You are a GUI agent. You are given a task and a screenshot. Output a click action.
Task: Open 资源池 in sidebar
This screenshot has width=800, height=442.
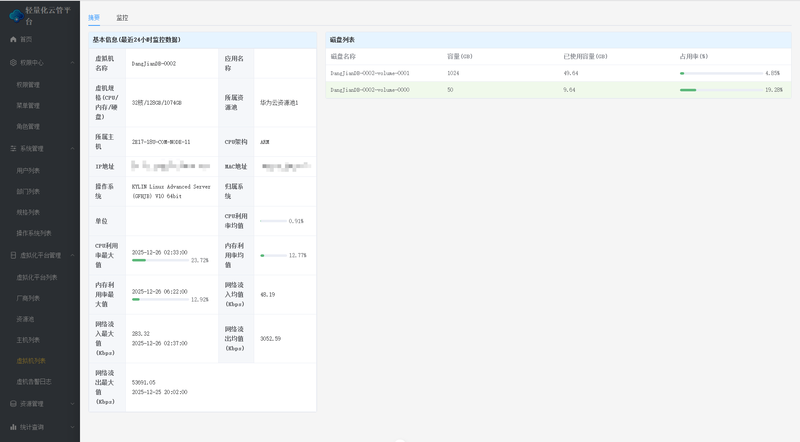point(25,319)
